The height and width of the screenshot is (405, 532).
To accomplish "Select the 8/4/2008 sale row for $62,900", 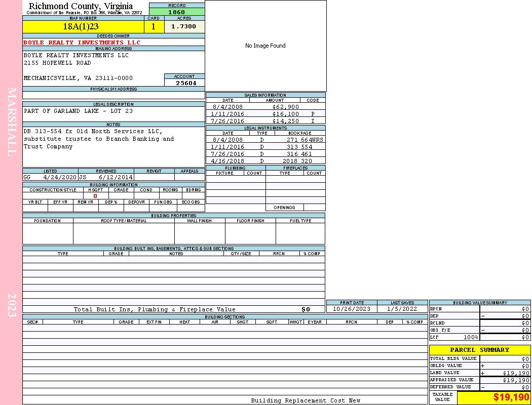I will point(265,107).
